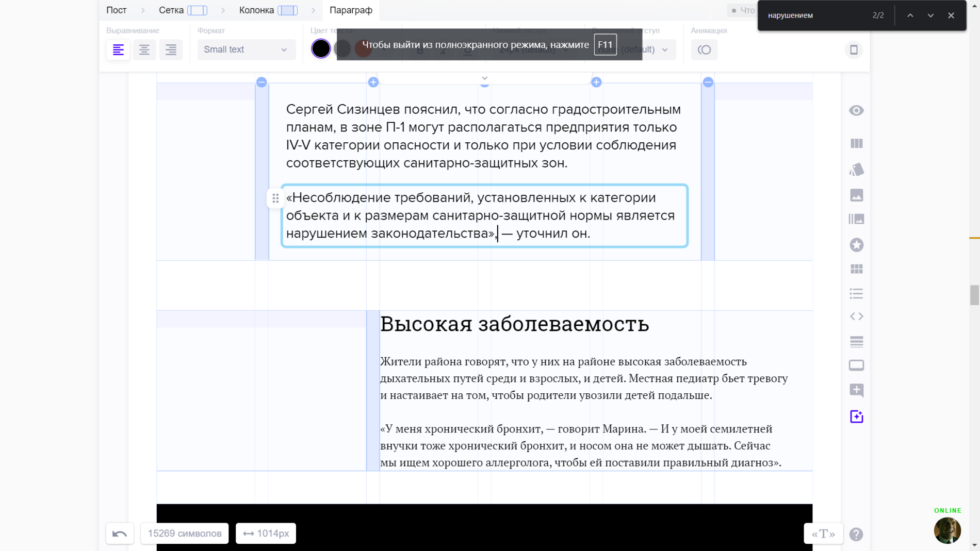Viewport: 980px width, 551px height.
Task: Toggle the animation switch
Action: [x=704, y=49]
